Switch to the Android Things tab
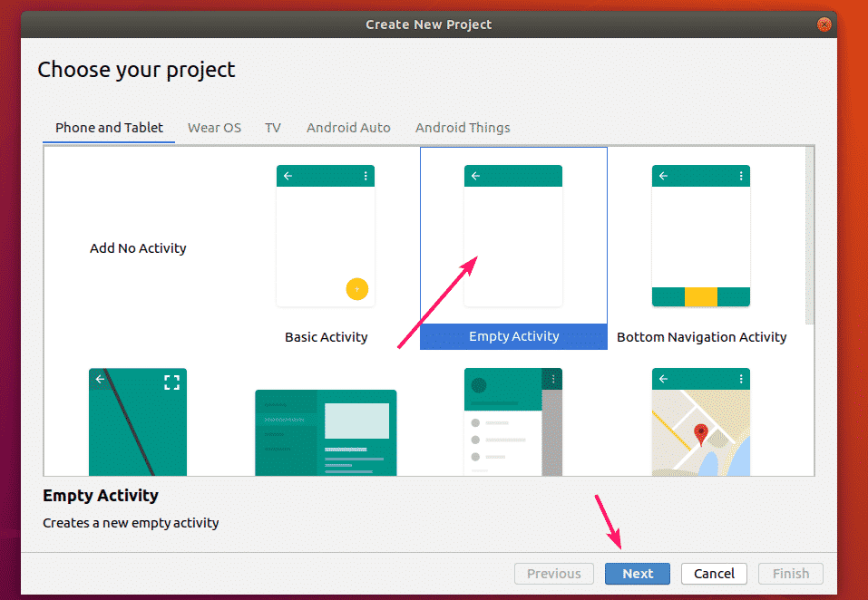The image size is (868, 600). [463, 128]
